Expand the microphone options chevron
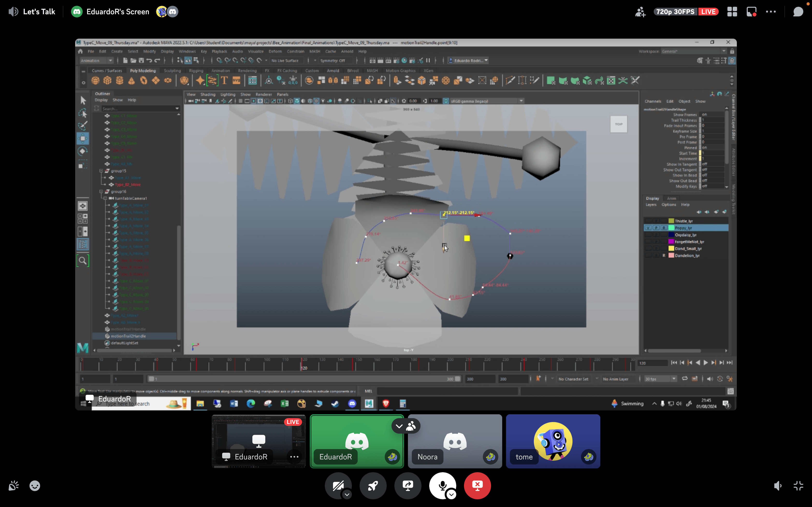Image resolution: width=812 pixels, height=507 pixels. tap(452, 494)
